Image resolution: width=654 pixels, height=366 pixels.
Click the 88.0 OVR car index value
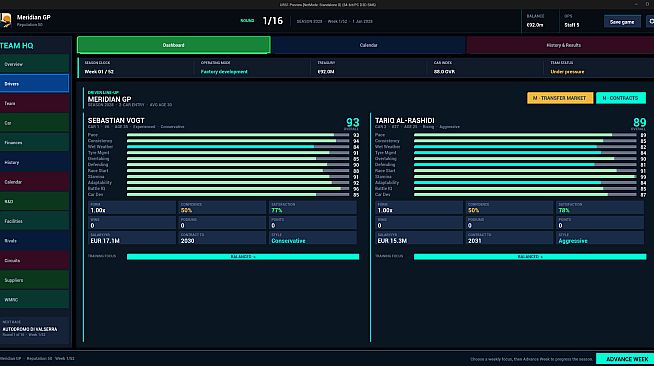pyautogui.click(x=444, y=72)
